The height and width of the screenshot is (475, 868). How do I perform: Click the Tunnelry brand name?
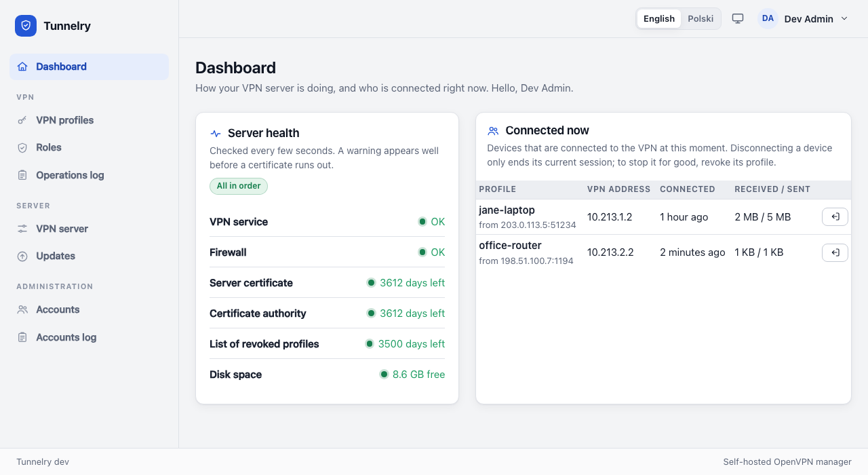67,26
